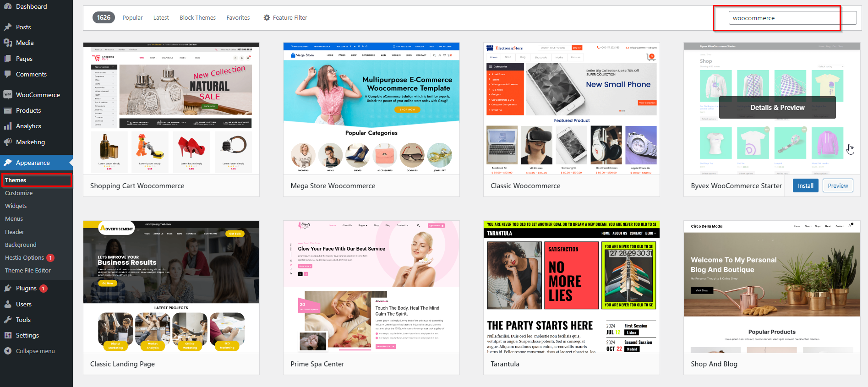Image resolution: width=868 pixels, height=387 pixels.
Task: Click the Appearance paintbrush icon
Action: [x=8, y=163]
